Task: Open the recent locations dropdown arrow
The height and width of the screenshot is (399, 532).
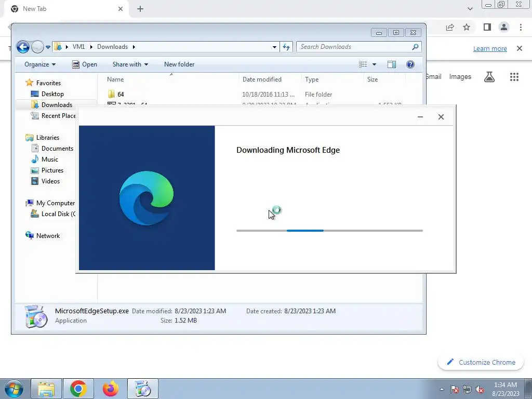Action: [x=48, y=47]
